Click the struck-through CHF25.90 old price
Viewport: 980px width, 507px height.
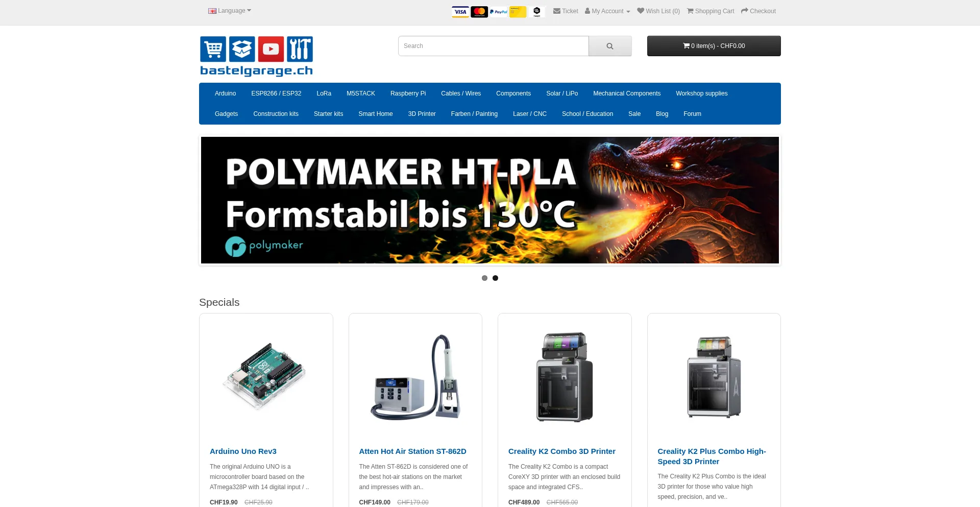click(x=258, y=502)
